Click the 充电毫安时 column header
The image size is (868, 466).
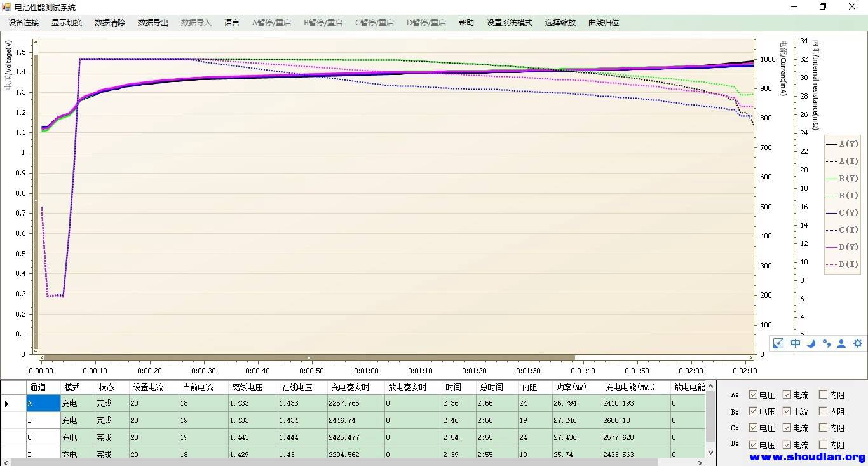point(356,387)
